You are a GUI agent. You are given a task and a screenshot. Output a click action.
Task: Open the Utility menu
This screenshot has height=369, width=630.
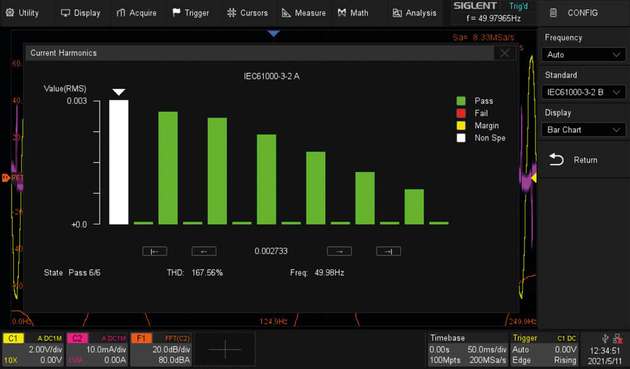[x=23, y=13]
